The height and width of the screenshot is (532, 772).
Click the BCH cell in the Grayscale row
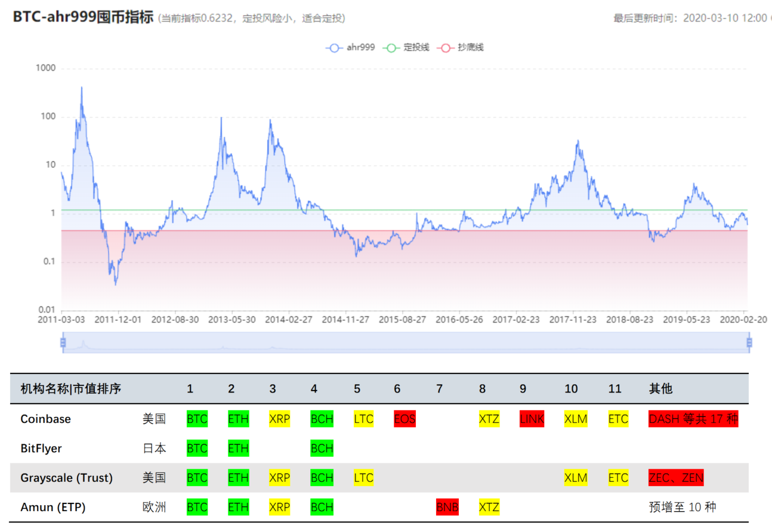[x=322, y=478]
